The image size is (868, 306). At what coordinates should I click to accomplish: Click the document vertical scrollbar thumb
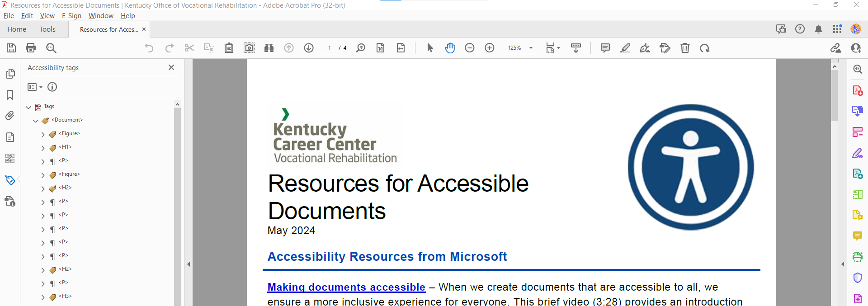[x=835, y=95]
